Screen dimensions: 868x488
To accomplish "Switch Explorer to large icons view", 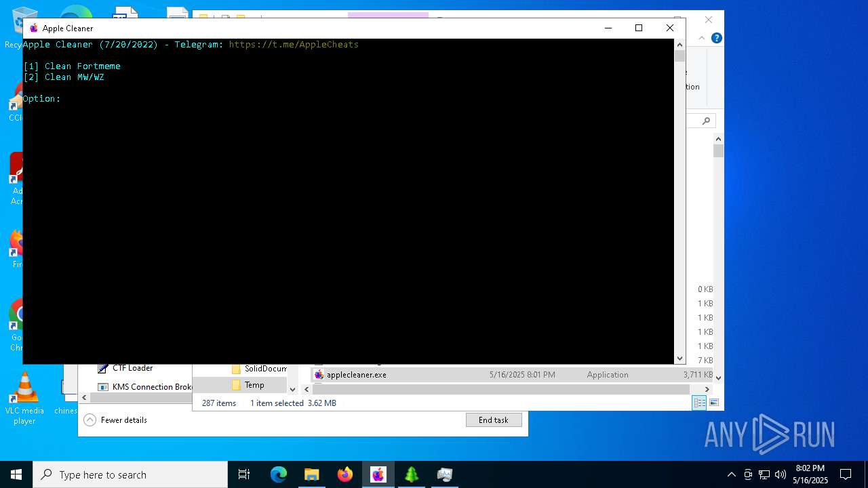I will coord(713,403).
